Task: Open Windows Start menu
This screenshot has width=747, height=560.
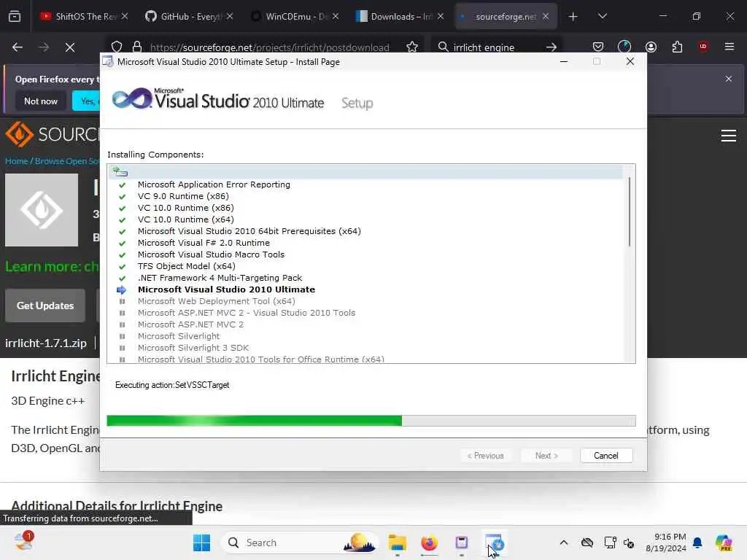Action: point(201,542)
